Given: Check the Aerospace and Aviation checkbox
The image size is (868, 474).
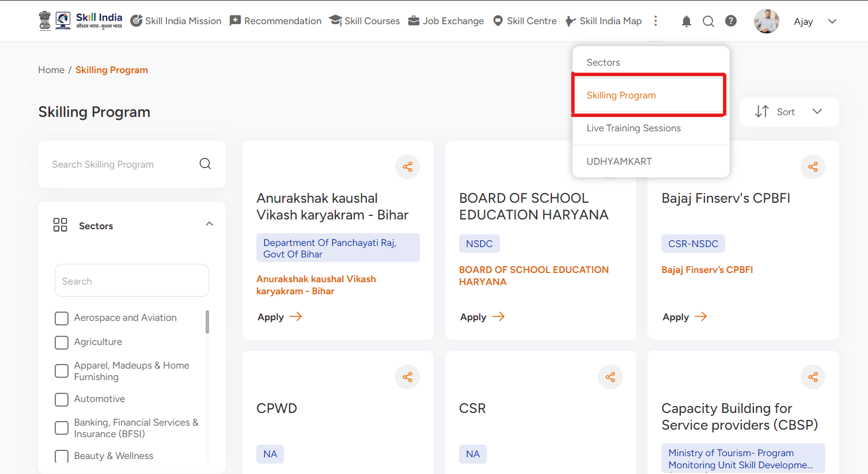Looking at the screenshot, I should [62, 318].
